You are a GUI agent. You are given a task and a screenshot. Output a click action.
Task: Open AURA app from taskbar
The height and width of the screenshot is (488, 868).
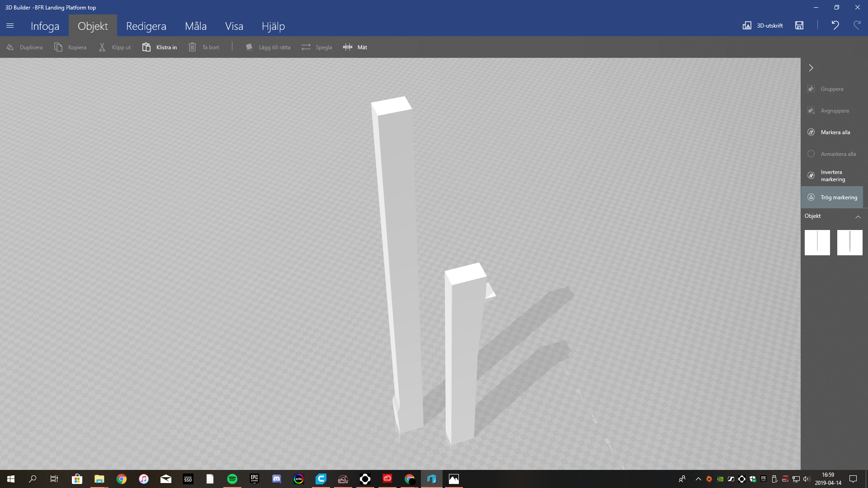299,479
